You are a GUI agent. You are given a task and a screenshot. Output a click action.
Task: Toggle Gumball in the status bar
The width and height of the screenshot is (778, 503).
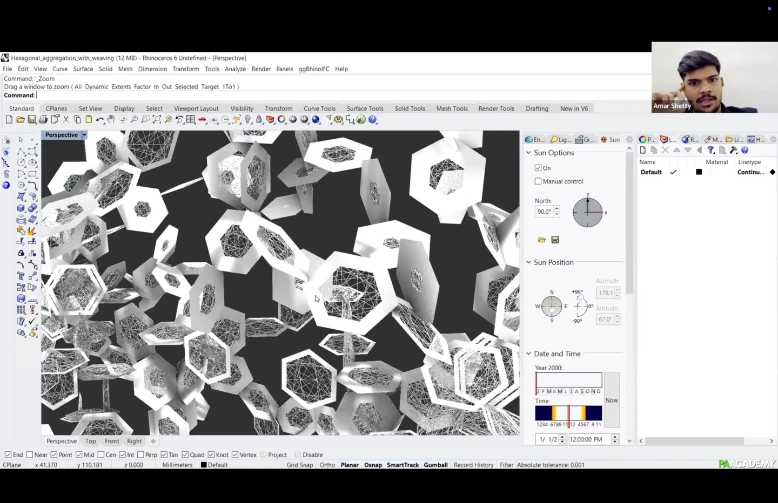pos(435,465)
